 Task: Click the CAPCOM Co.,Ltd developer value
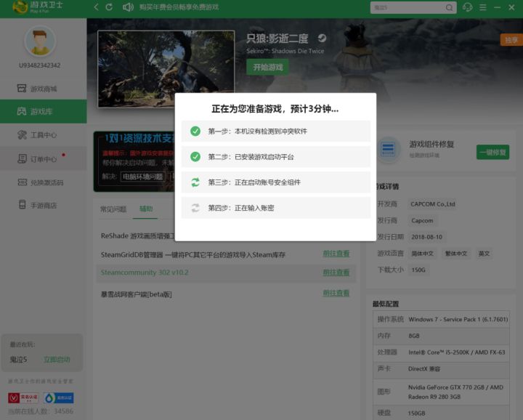tap(433, 204)
